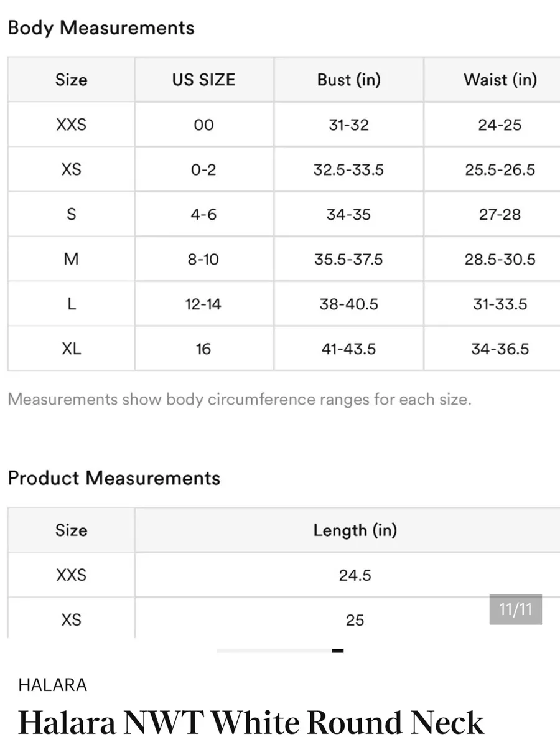Select the Product Measurements heading
This screenshot has width=560, height=747.
114,478
